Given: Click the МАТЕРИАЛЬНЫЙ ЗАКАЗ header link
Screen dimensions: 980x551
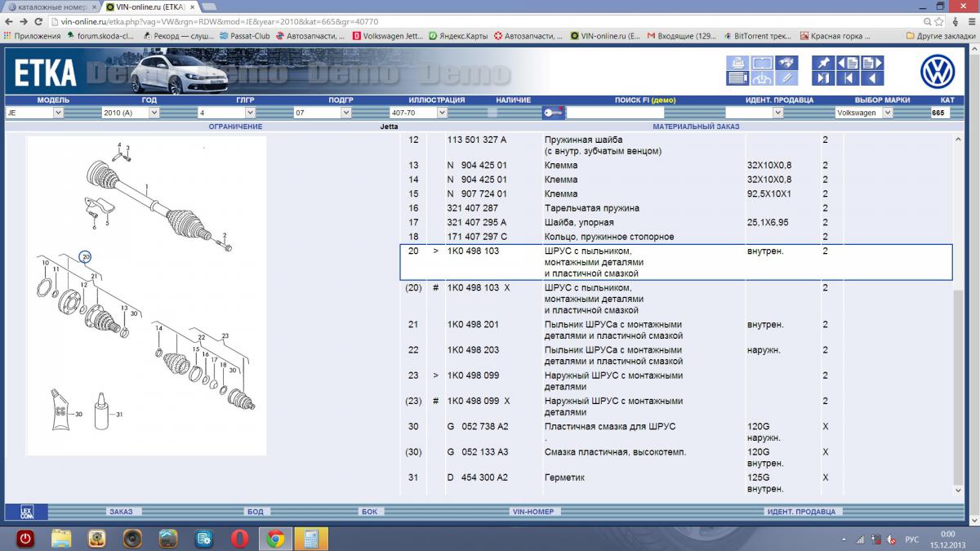Looking at the screenshot, I should pos(697,127).
